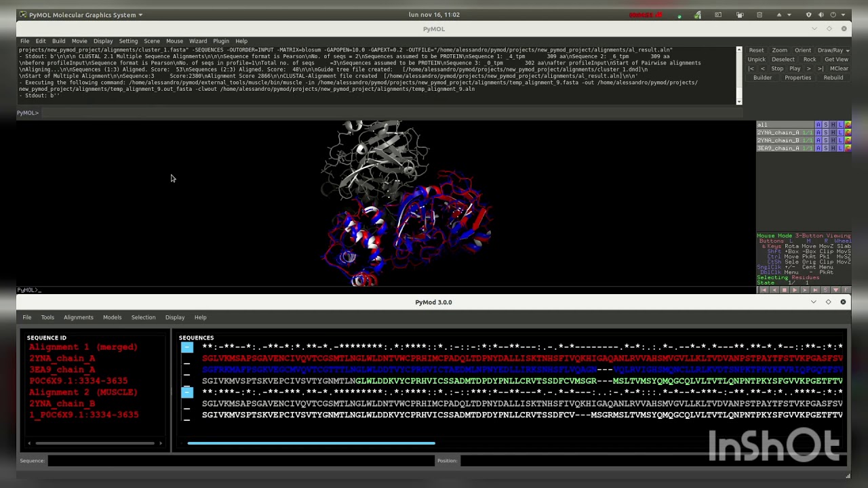Image resolution: width=868 pixels, height=488 pixels.
Task: Open the PyMOL Build menu
Action: (x=59, y=41)
